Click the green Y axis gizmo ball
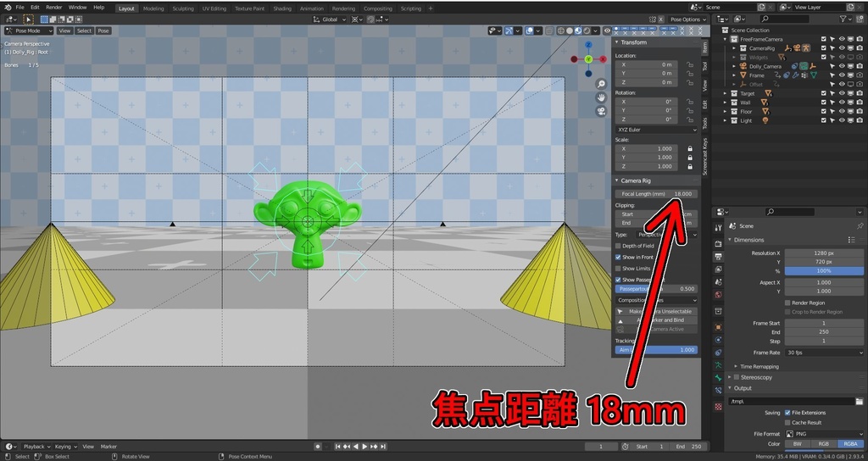 [588, 58]
